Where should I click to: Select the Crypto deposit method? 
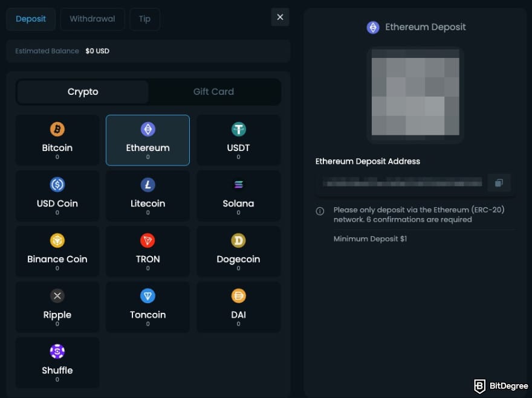click(x=83, y=92)
